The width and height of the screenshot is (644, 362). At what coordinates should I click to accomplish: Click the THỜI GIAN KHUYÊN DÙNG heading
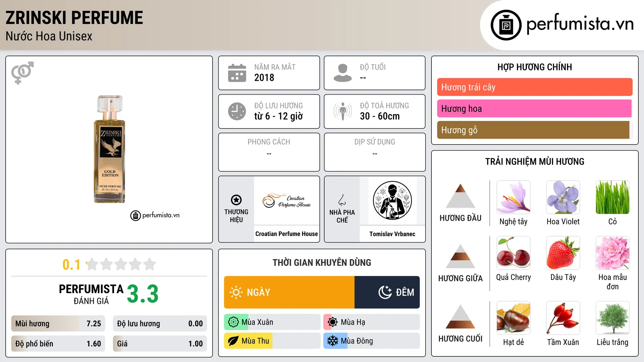click(322, 262)
